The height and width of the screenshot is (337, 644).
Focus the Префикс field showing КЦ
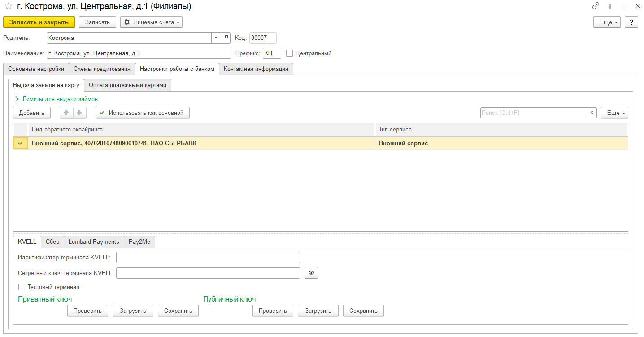272,53
